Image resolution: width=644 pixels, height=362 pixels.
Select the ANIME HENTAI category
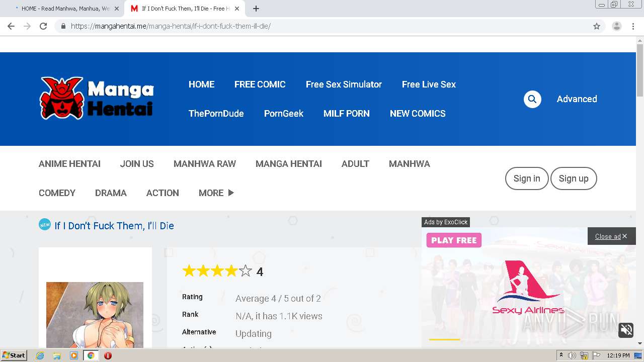click(69, 164)
